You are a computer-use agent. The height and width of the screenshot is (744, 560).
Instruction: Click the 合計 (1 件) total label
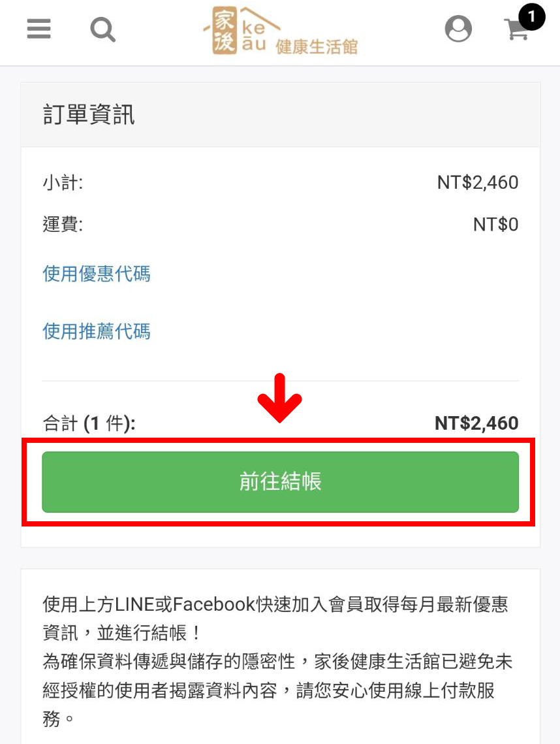pos(89,423)
